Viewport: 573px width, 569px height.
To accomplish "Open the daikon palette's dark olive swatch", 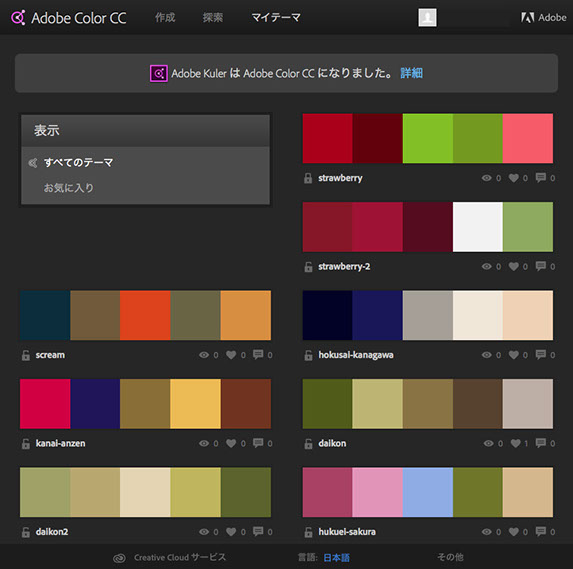I will (x=327, y=403).
